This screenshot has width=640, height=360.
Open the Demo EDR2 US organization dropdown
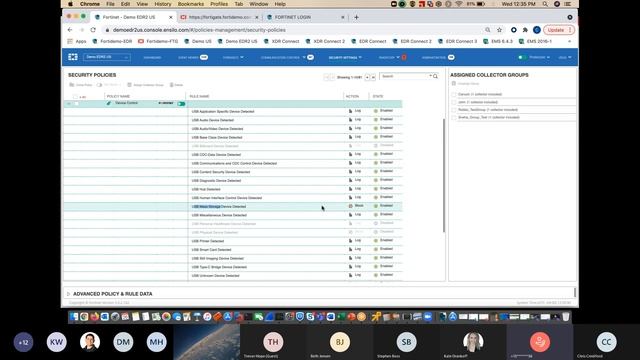coord(107,57)
